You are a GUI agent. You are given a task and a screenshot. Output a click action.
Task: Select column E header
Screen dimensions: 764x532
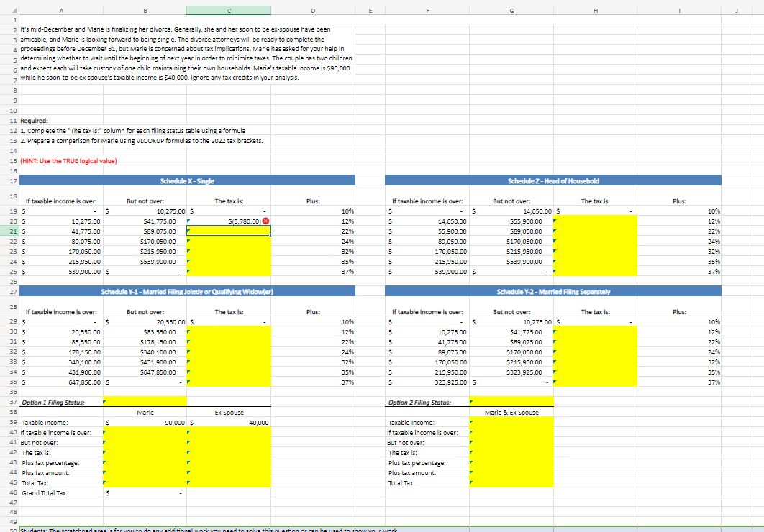click(x=370, y=10)
